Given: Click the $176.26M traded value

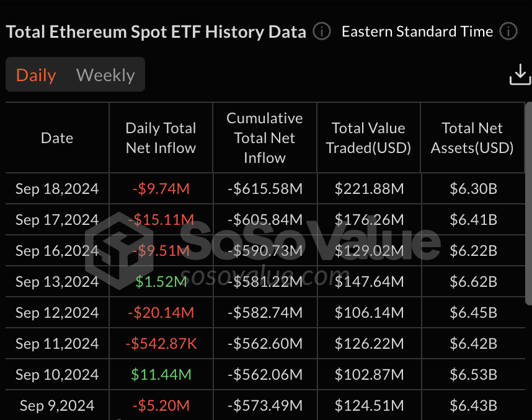Looking at the screenshot, I should coord(369,220).
